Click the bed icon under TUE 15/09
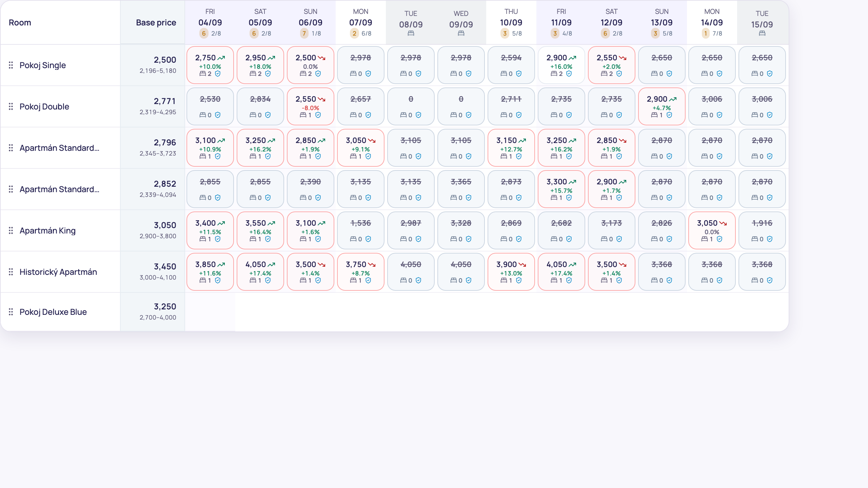The width and height of the screenshot is (868, 488). pos(762,33)
